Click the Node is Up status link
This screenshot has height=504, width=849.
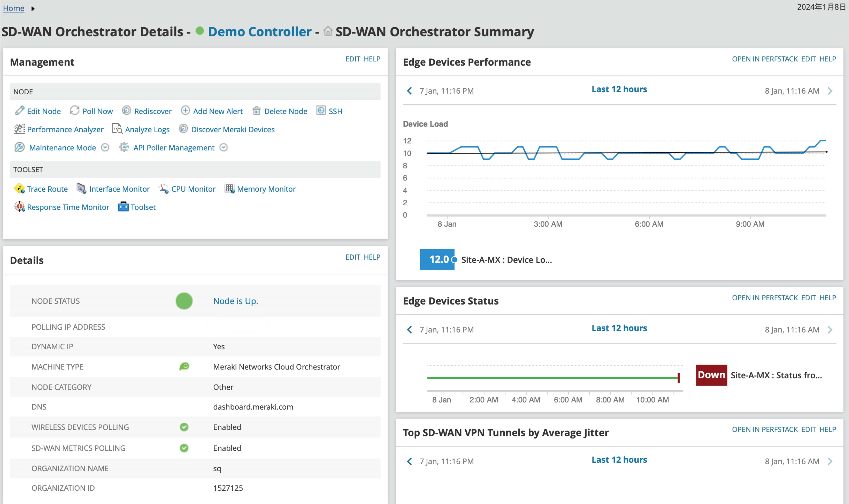(236, 301)
